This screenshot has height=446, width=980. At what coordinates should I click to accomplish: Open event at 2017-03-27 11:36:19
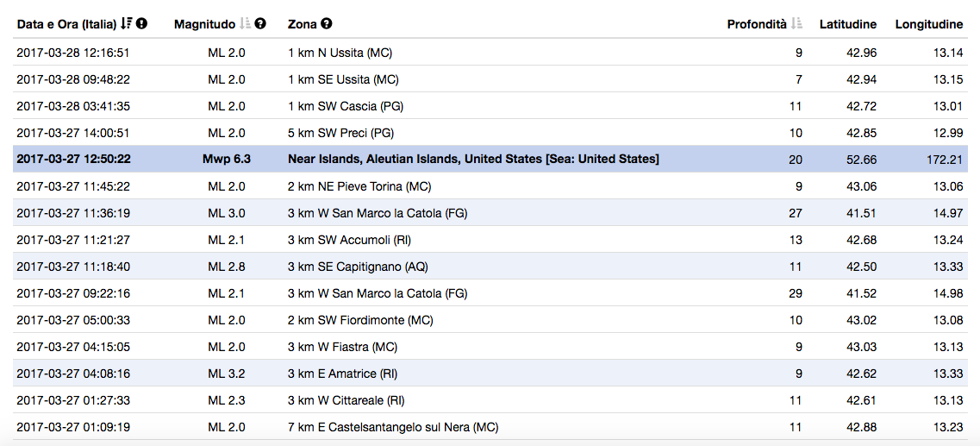490,213
